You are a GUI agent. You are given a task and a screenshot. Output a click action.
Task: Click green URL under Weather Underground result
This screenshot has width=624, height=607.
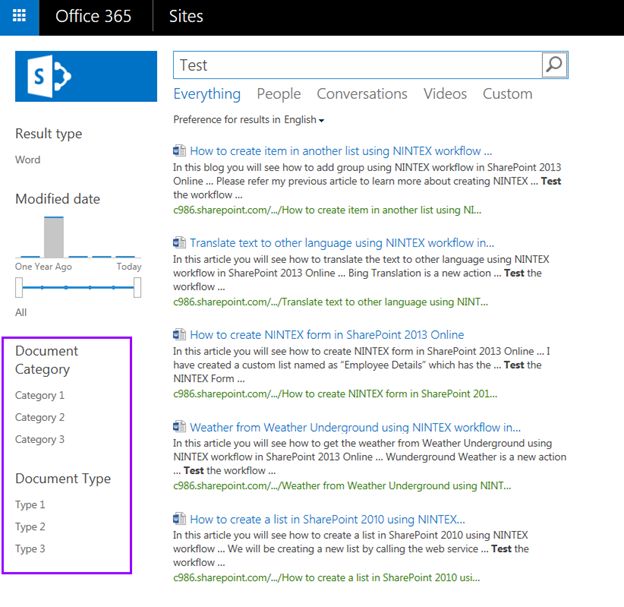(x=342, y=486)
